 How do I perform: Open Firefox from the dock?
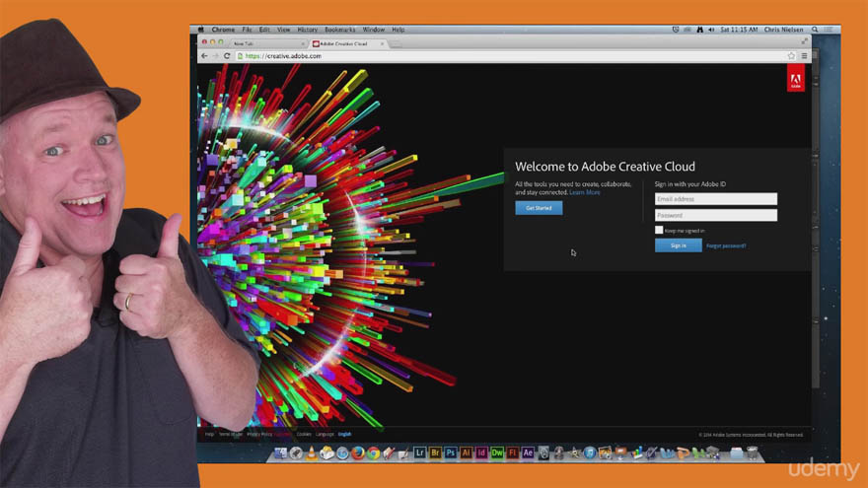pos(358,453)
